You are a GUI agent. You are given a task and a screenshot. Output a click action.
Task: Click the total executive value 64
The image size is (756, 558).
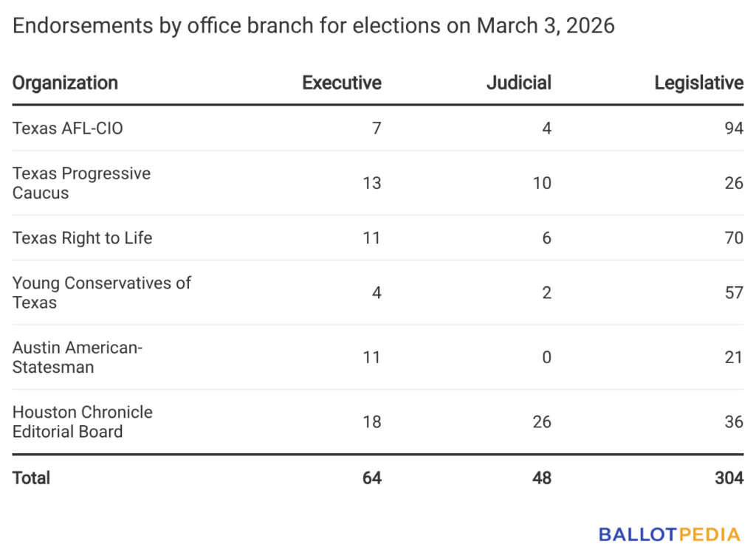[372, 478]
